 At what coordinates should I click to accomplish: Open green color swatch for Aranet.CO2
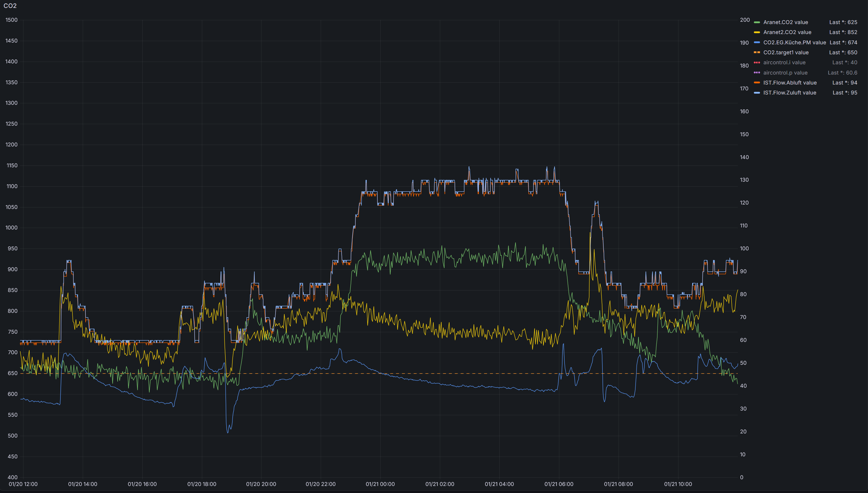[x=757, y=22]
